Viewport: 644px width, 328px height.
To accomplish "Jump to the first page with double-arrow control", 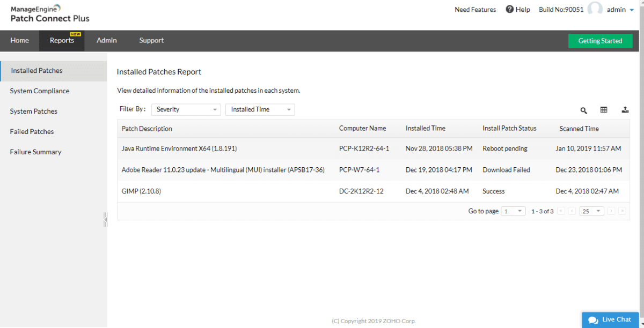I will click(x=561, y=211).
